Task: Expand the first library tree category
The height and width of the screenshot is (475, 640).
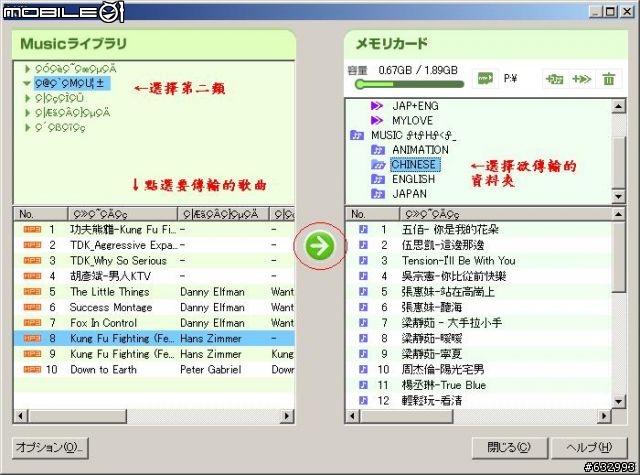Action: click(x=27, y=69)
